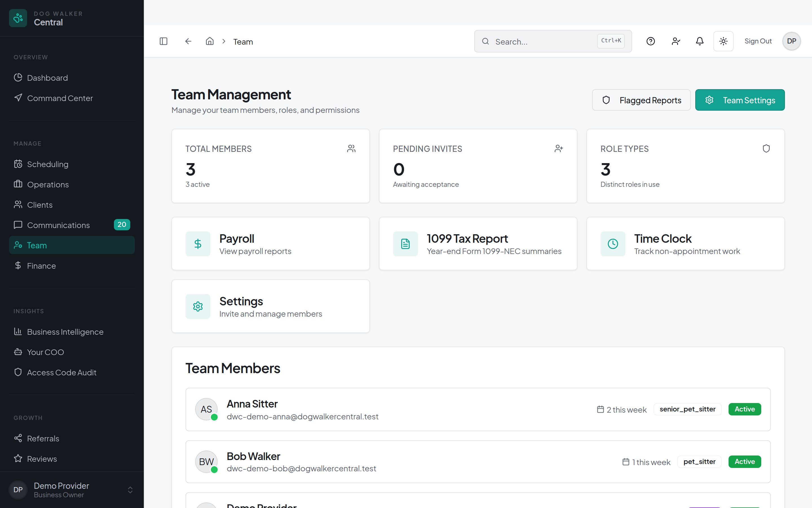Click the Flagged Reports button
812x508 pixels.
[641, 100]
